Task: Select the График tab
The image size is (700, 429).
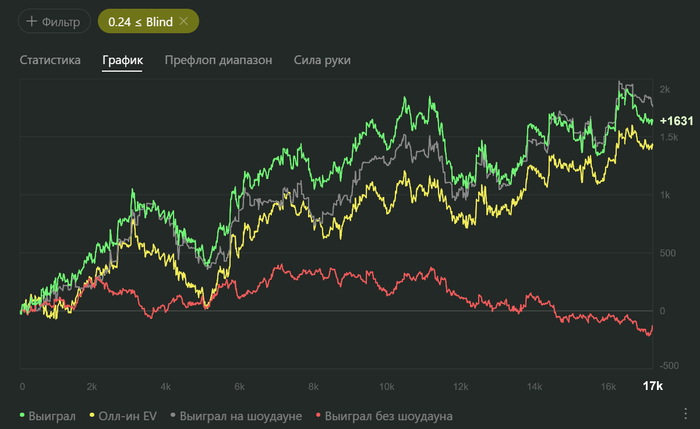Action: tap(122, 60)
